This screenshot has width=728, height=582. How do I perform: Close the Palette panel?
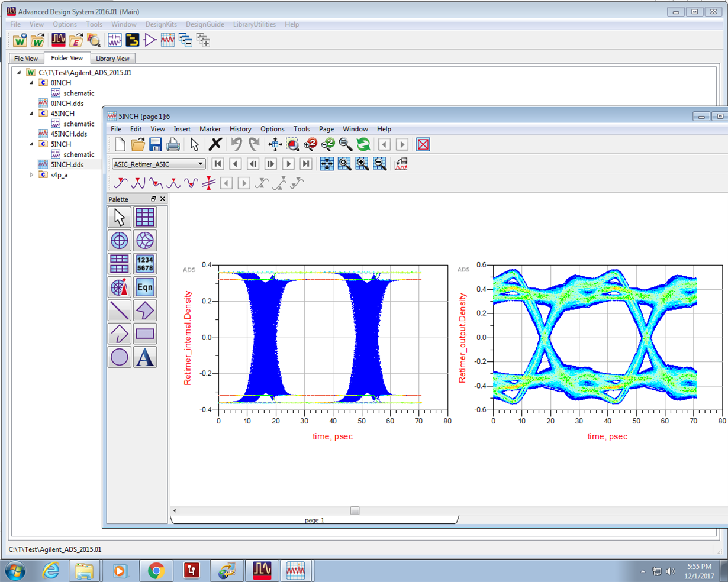click(163, 199)
